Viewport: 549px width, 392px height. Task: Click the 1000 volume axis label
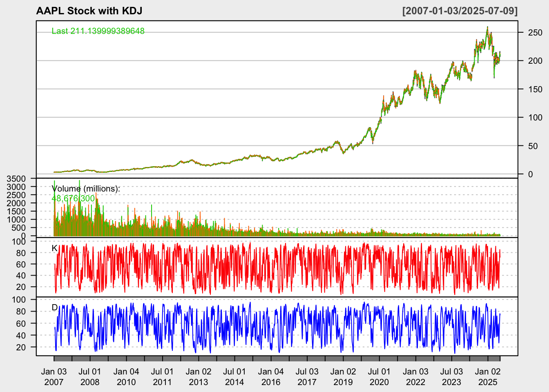[x=16, y=220]
